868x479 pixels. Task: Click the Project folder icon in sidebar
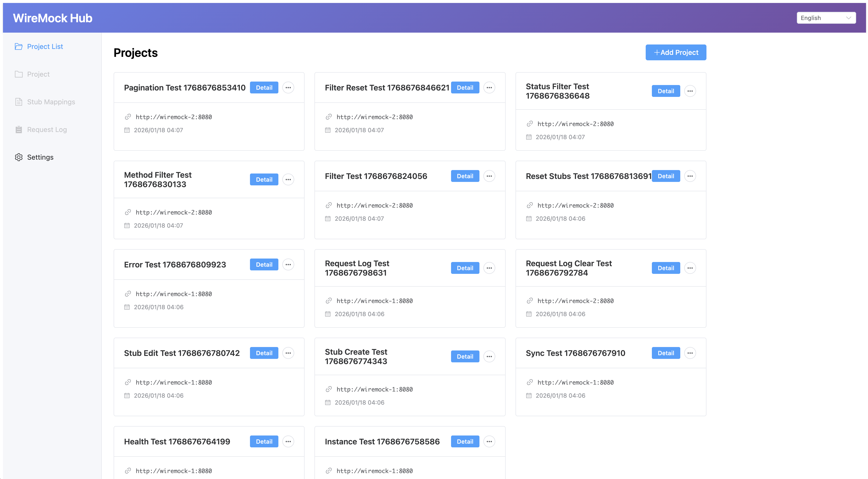(x=19, y=74)
